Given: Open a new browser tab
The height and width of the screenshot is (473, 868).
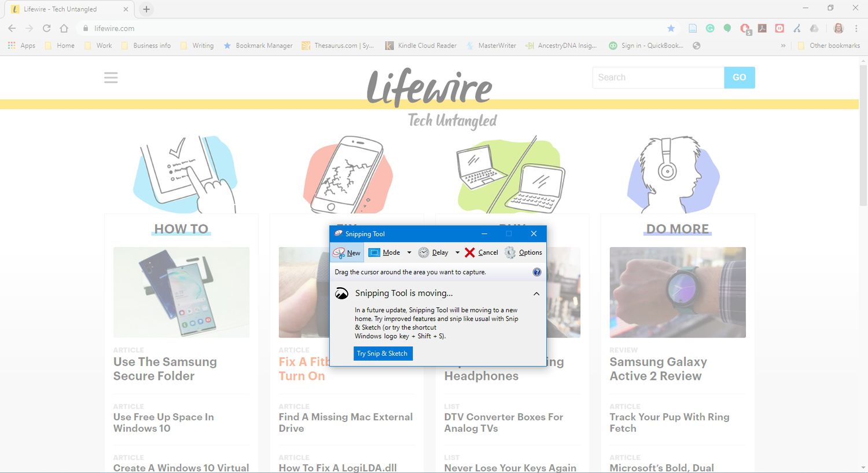Looking at the screenshot, I should (x=146, y=9).
